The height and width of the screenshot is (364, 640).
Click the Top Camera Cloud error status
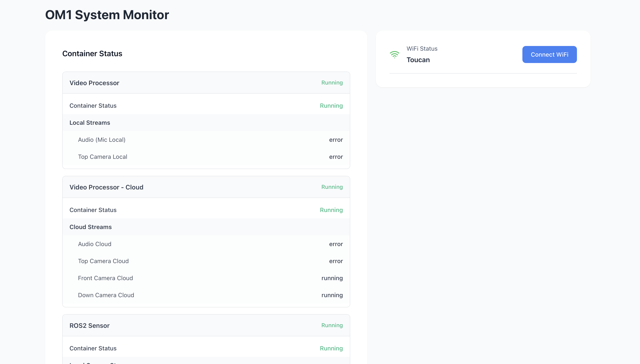click(x=336, y=261)
